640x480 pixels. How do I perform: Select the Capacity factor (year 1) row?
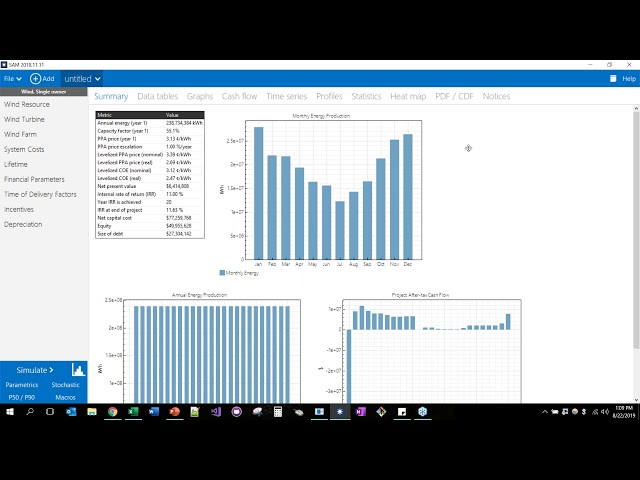(x=150, y=131)
